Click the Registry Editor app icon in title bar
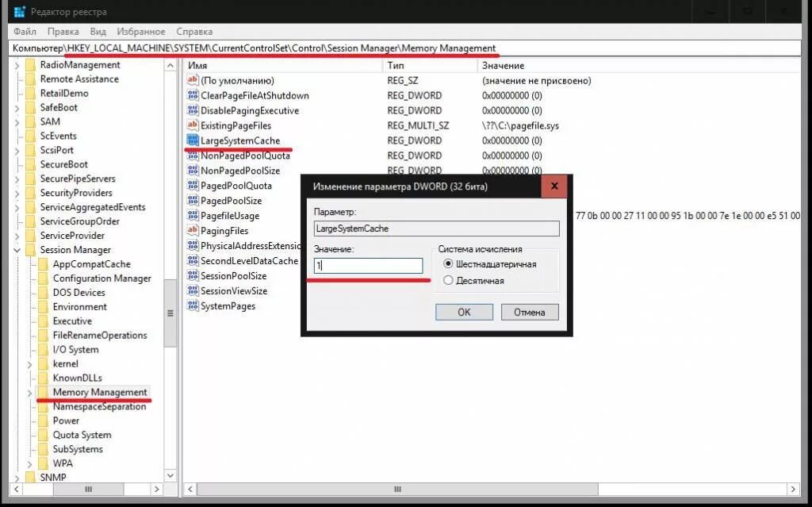 pyautogui.click(x=19, y=11)
